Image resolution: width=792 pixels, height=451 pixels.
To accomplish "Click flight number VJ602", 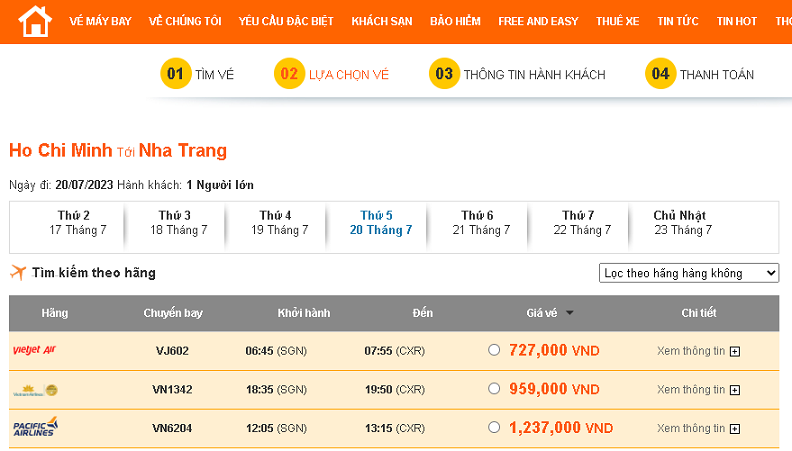I will point(172,351).
